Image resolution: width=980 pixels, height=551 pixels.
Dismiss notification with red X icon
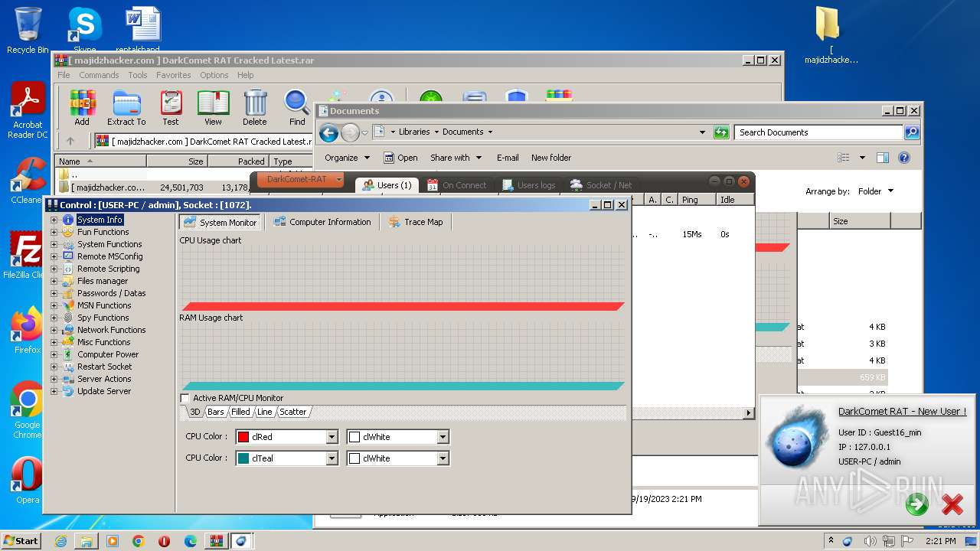point(952,504)
